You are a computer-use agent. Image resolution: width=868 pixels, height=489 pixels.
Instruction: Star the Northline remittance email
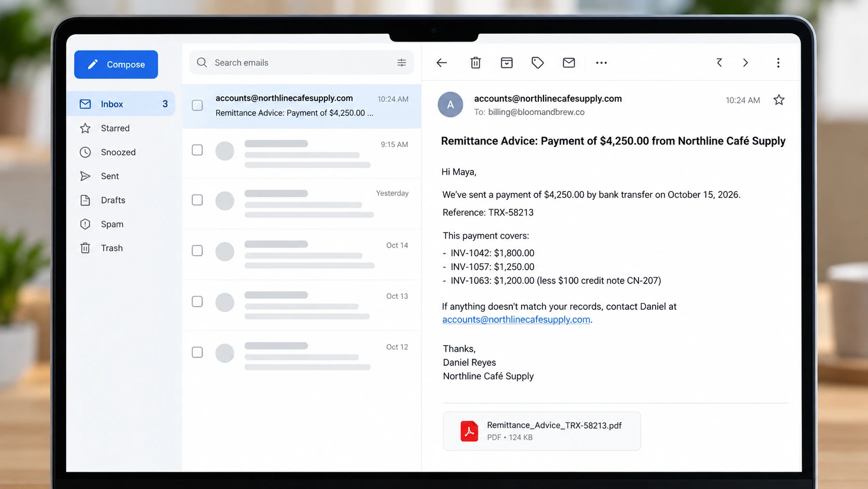click(779, 100)
